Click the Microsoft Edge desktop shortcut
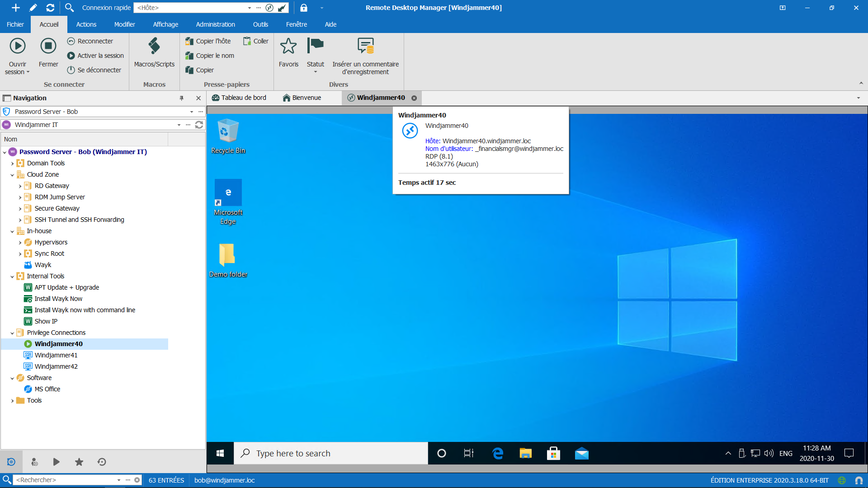 (228, 202)
